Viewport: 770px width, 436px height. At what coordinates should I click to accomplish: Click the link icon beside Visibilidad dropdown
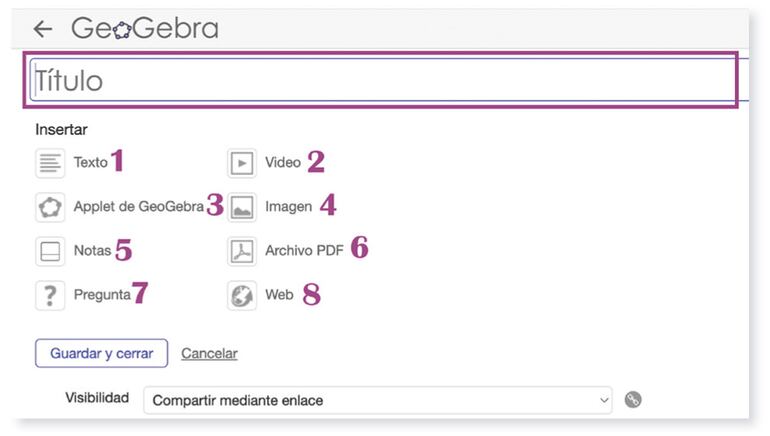pyautogui.click(x=633, y=400)
